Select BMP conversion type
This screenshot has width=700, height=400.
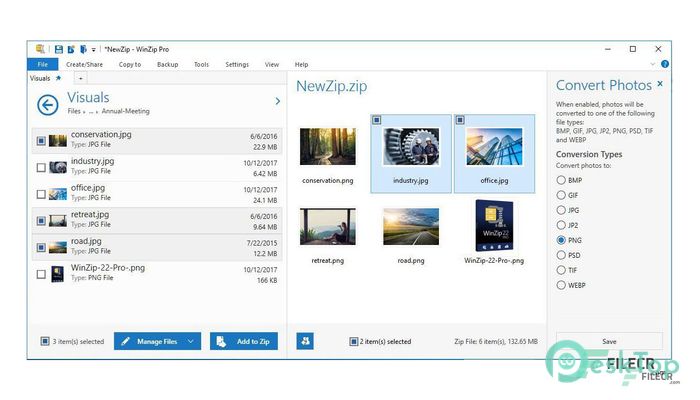click(561, 180)
